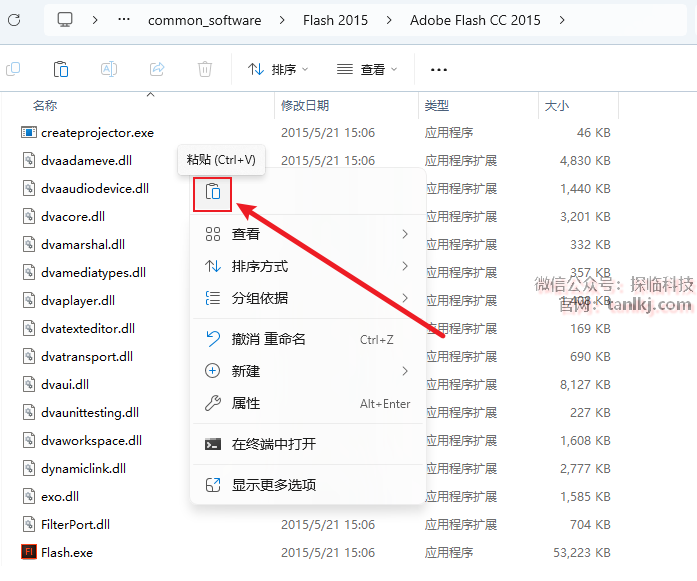Click the toolbar Rename icon

pos(108,69)
